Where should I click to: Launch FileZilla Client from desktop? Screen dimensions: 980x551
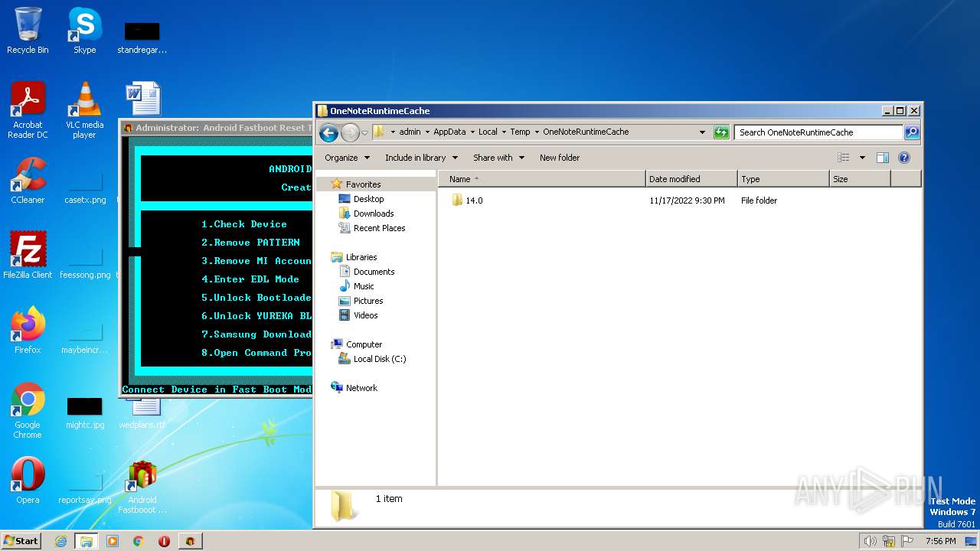(28, 256)
